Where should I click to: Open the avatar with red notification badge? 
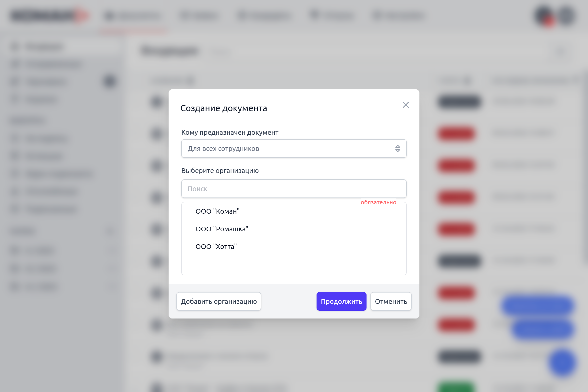pyautogui.click(x=544, y=15)
